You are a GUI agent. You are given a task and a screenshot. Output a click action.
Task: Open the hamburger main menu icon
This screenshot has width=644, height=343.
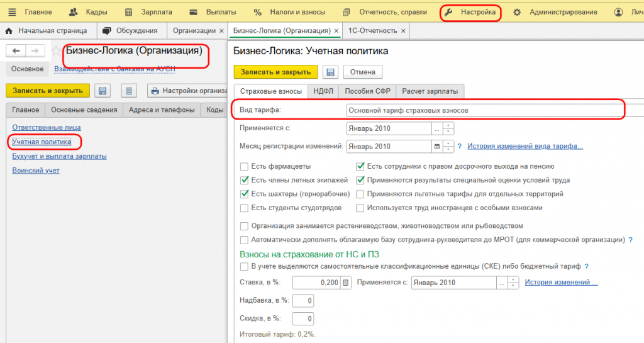(x=13, y=12)
